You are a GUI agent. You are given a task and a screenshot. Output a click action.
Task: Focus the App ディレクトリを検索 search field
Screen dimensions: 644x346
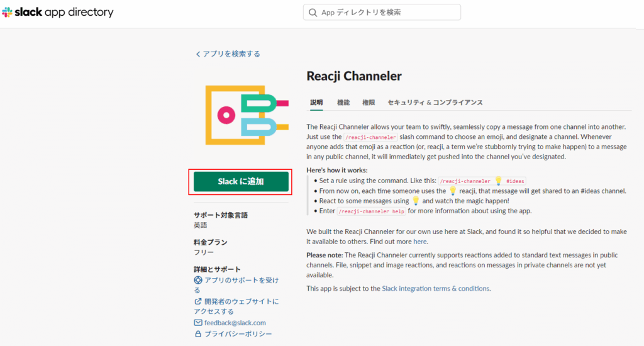[387, 13]
